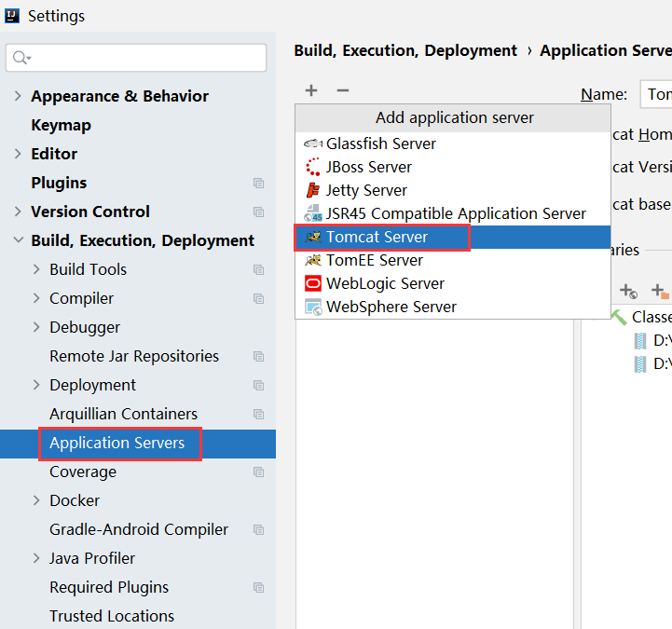Click project-level icon beside Deployment
Image resolution: width=672 pixels, height=629 pixels.
click(258, 386)
